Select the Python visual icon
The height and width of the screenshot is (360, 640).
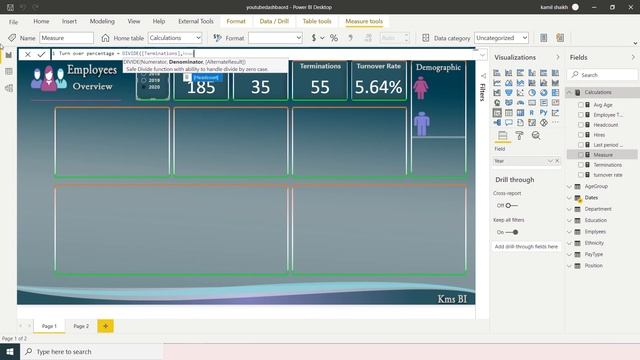click(x=543, y=113)
